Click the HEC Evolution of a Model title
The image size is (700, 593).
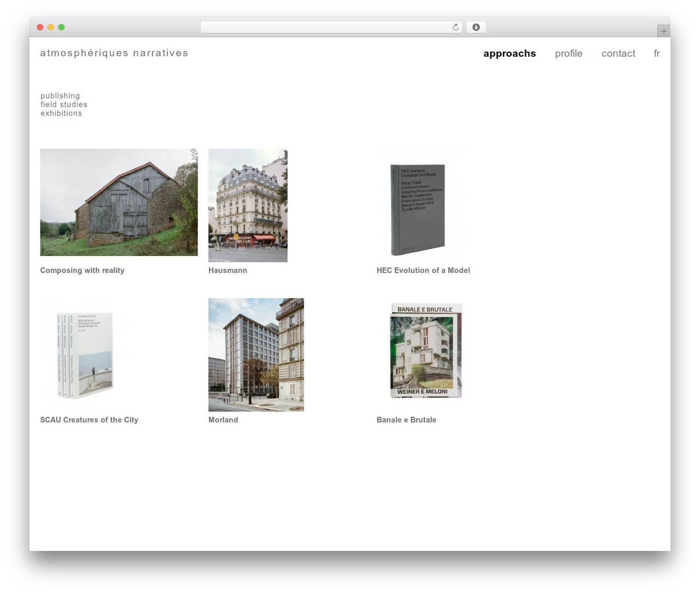[423, 270]
